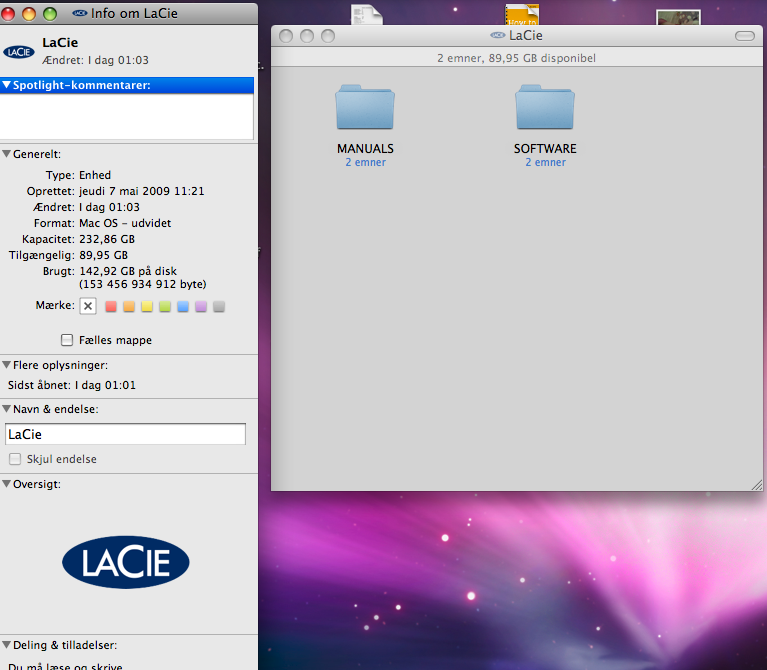Image resolution: width=767 pixels, height=670 pixels.
Task: Minimize the Info om LaCie window
Action: click(29, 14)
